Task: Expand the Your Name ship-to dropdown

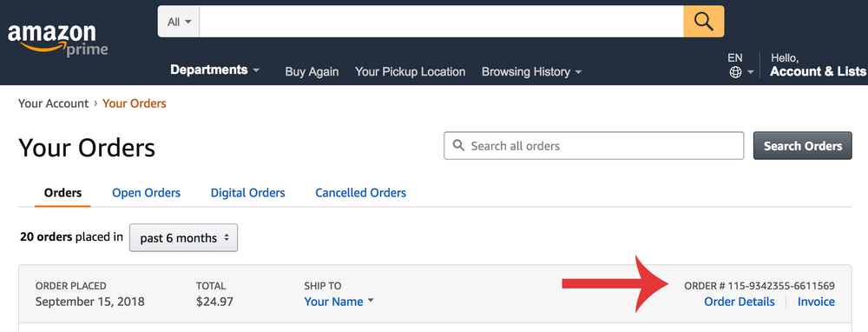Action: coord(339,302)
